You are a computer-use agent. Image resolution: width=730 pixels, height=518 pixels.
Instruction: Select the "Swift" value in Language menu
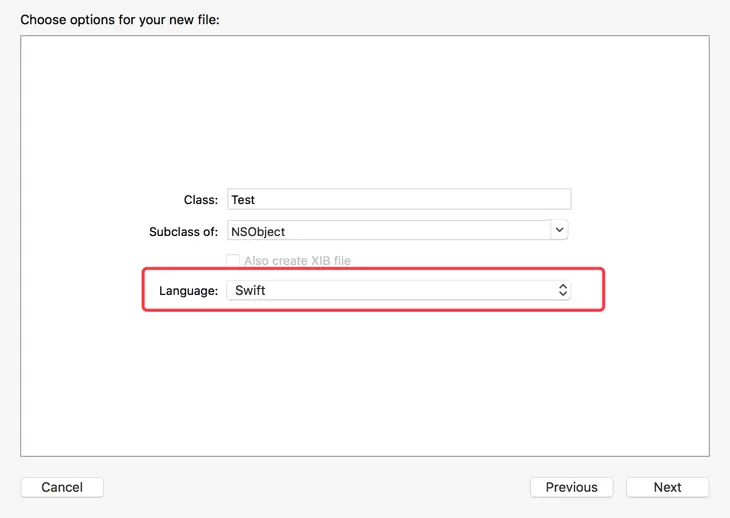[x=250, y=291]
